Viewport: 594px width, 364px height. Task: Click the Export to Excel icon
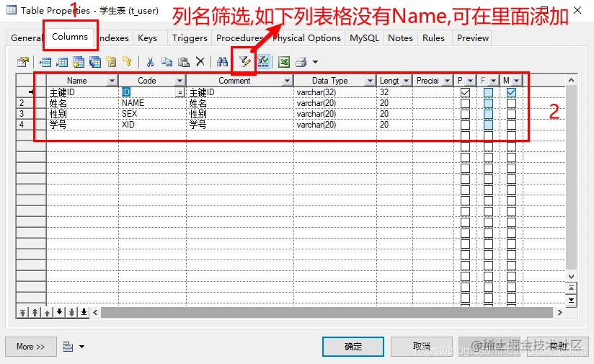(x=284, y=62)
